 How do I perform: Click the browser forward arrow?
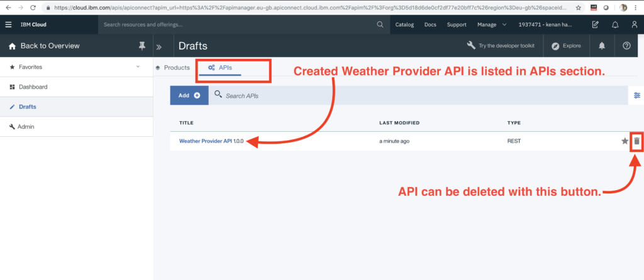(21, 8)
